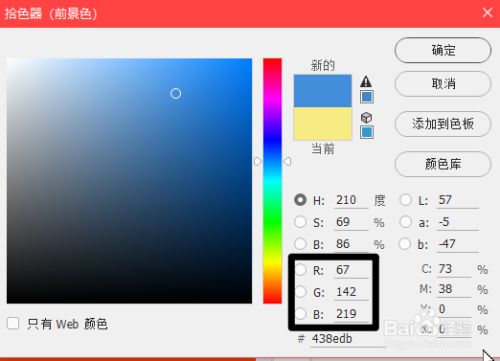Click the G field showing 142
The image size is (500, 361).
tap(352, 292)
